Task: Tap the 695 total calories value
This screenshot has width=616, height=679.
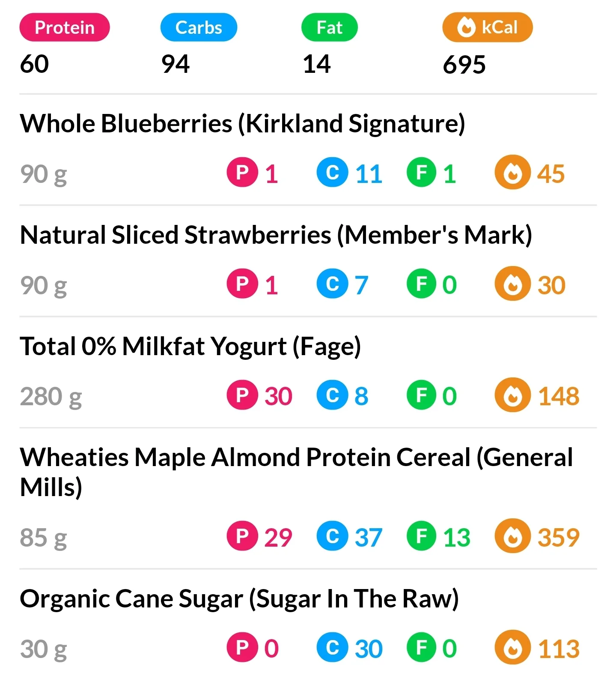Action: click(x=464, y=65)
